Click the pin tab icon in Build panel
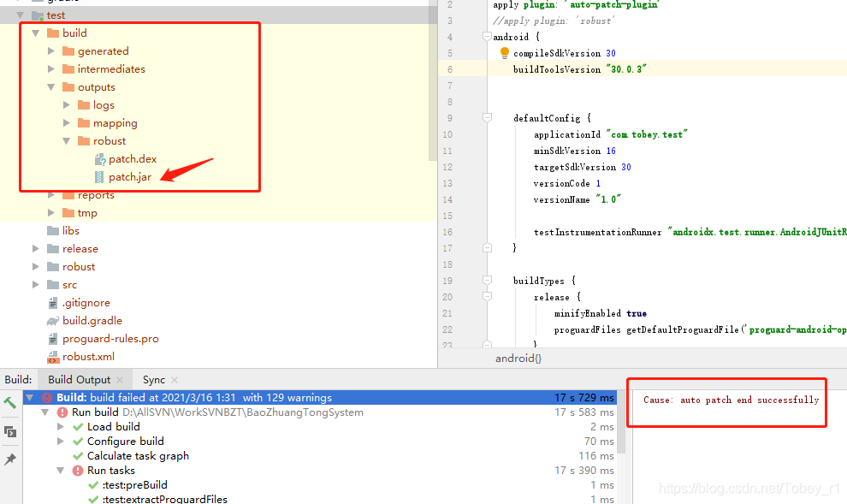 [x=9, y=460]
